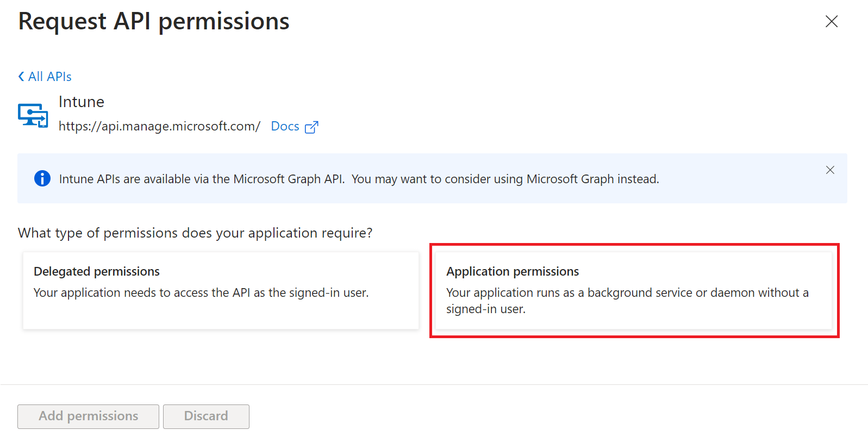This screenshot has width=868, height=436.
Task: Click the Microsoft Graph notice message text
Action: [x=359, y=179]
